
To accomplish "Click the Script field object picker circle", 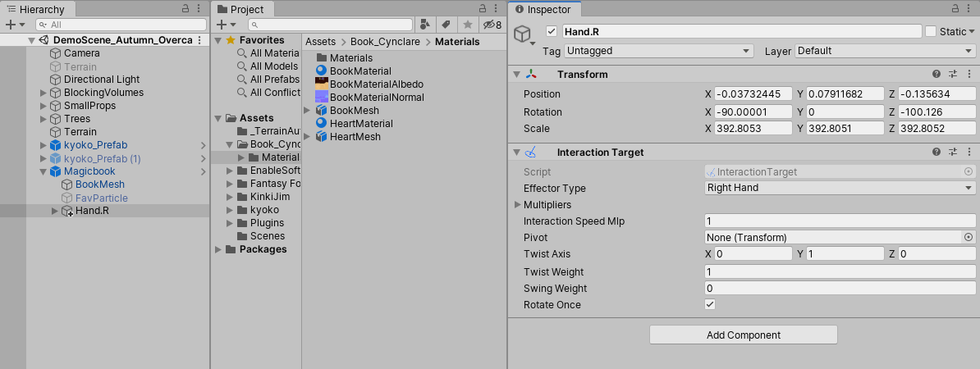I will tap(969, 171).
